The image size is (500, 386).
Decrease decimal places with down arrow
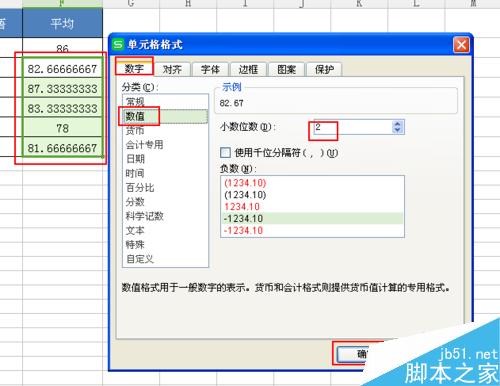(397, 130)
